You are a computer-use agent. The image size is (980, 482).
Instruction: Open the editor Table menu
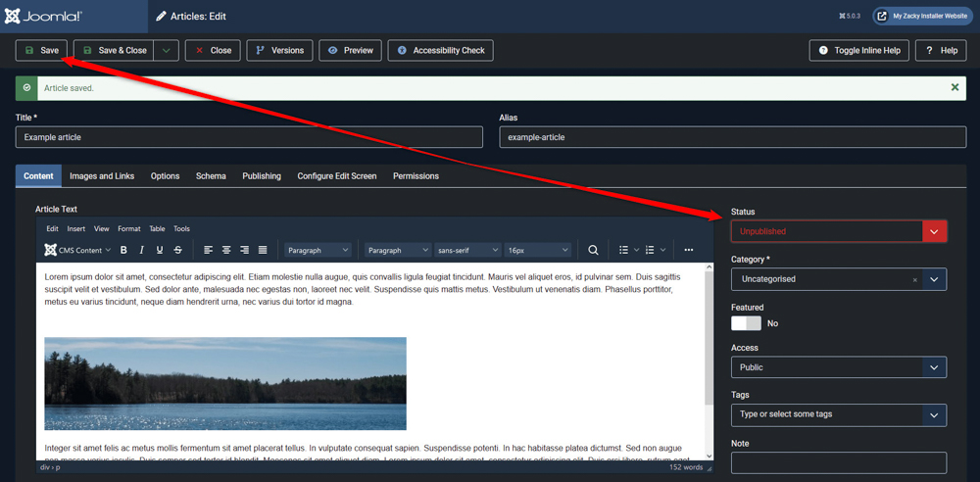(x=157, y=229)
